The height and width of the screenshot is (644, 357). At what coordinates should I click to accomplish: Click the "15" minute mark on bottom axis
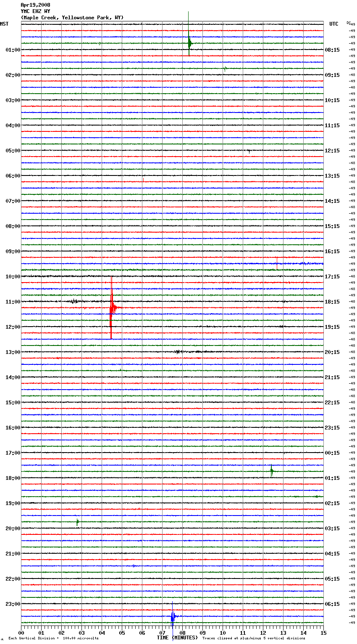(x=323, y=633)
